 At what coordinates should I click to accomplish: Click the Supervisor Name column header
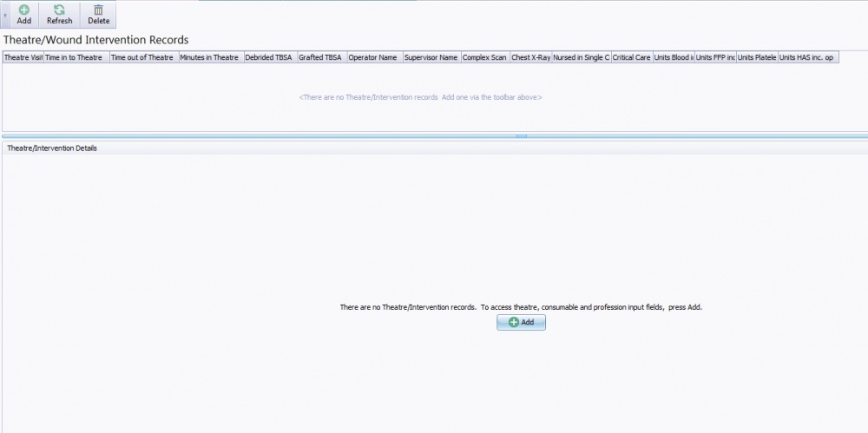431,57
